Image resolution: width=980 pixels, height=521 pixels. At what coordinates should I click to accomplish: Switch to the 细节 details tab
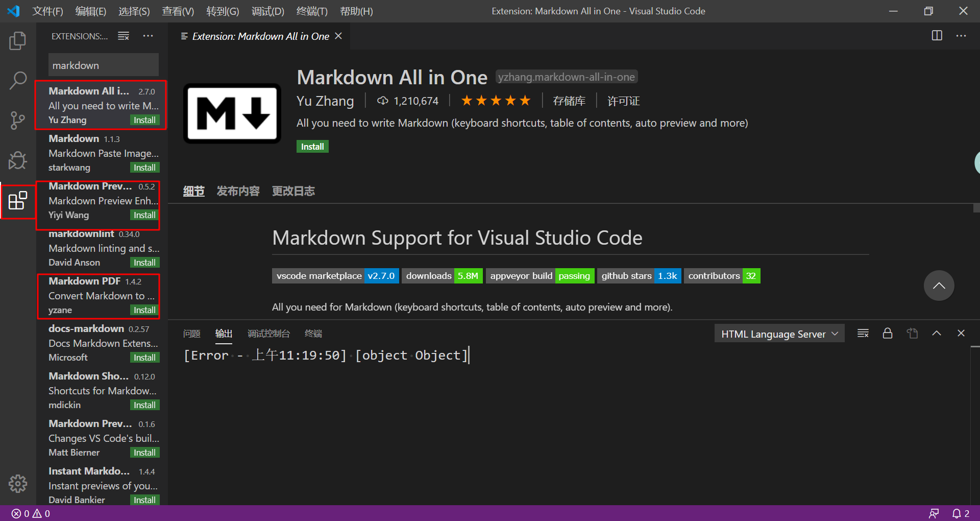click(x=193, y=191)
